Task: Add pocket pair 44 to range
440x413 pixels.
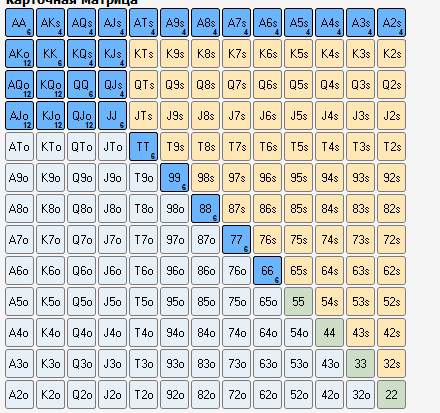Action: (329, 333)
